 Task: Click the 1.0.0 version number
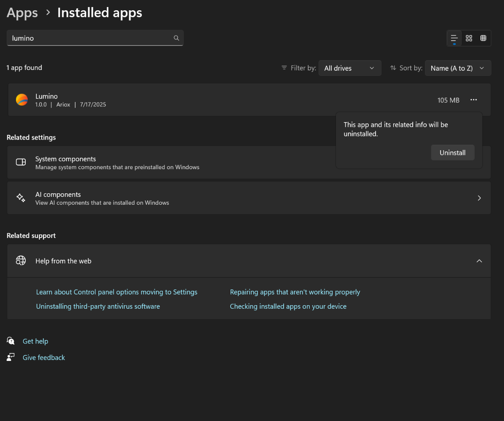(41, 105)
